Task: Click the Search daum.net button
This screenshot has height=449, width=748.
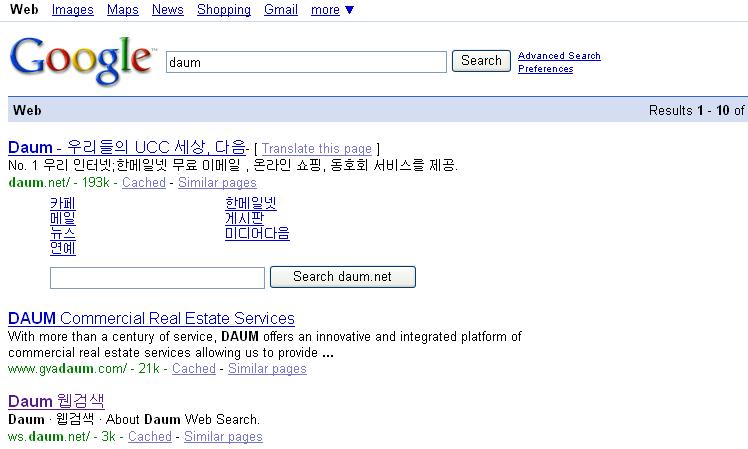Action: (x=343, y=277)
